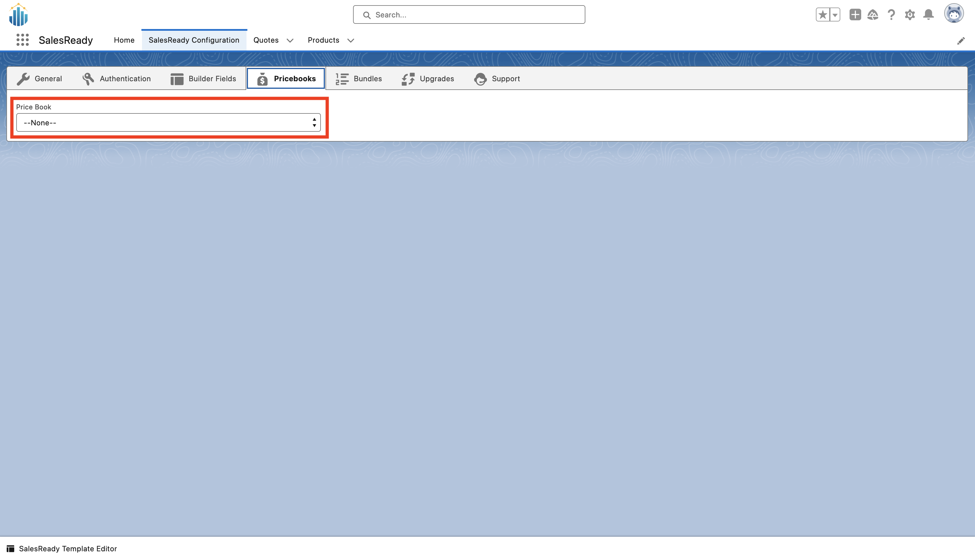975x560 pixels.
Task: Open the Setup gear icon
Action: 910,15
